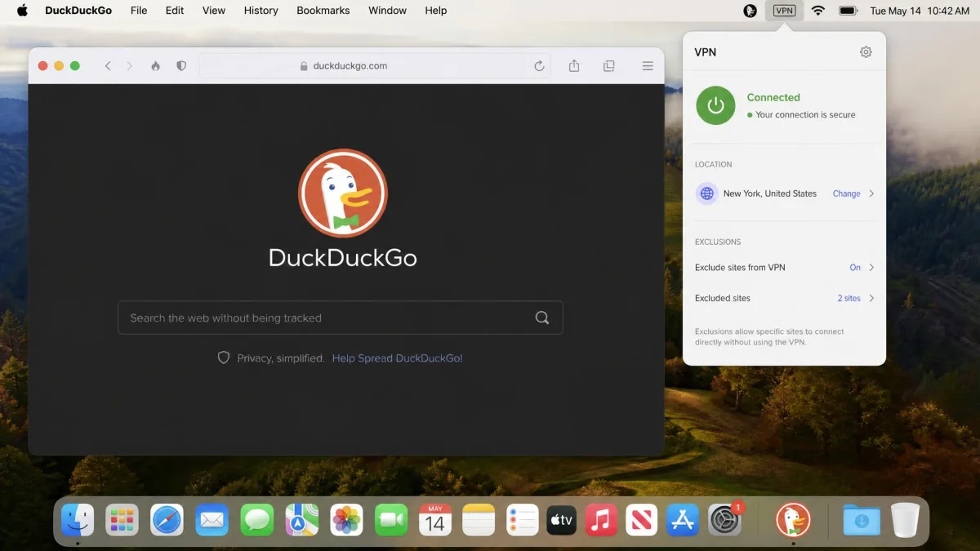The height and width of the screenshot is (551, 980).
Task: Click the 'Search the web without being tracked' field
Action: click(341, 318)
